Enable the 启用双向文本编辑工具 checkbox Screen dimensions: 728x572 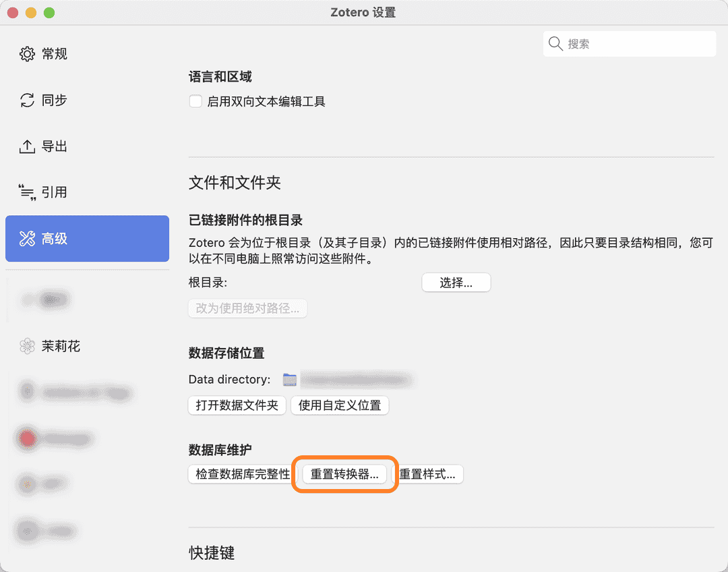click(195, 101)
